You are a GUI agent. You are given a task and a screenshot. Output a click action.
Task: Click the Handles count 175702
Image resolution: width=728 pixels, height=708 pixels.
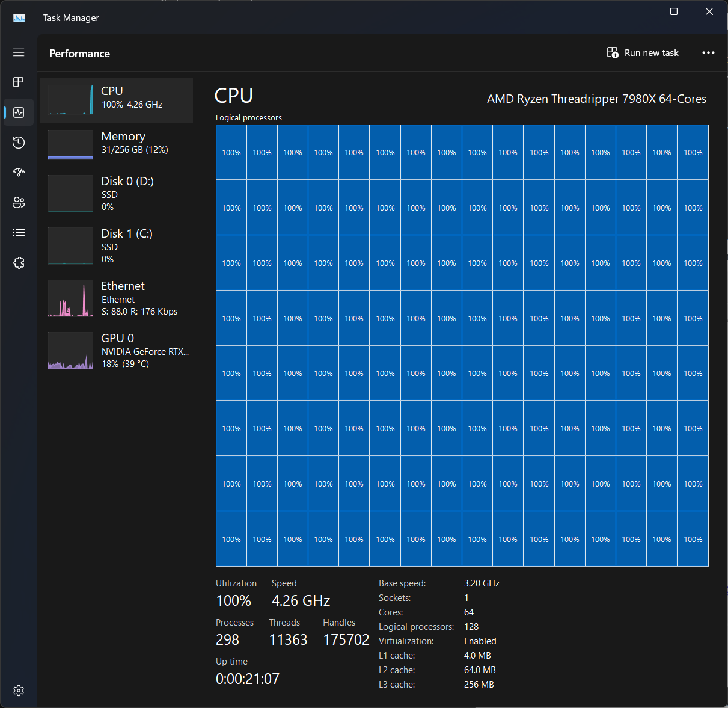346,639
